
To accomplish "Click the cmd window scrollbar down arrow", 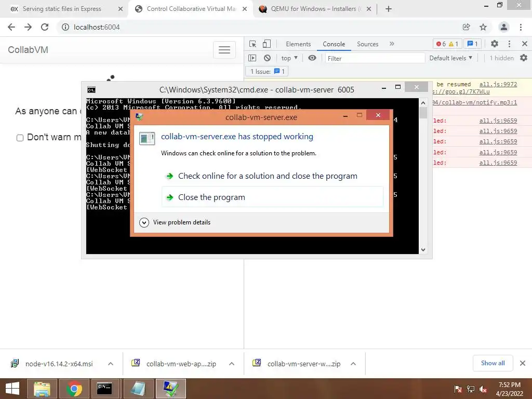I will coord(423,249).
